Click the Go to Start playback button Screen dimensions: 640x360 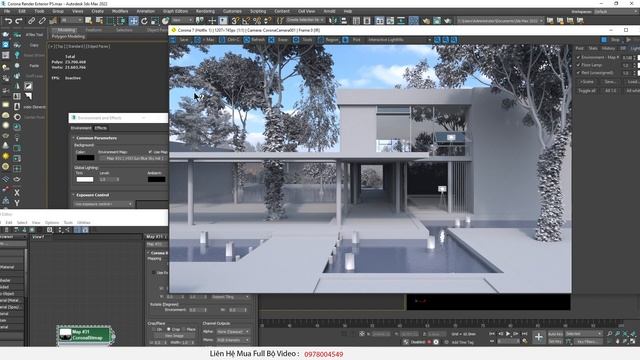(x=492, y=334)
